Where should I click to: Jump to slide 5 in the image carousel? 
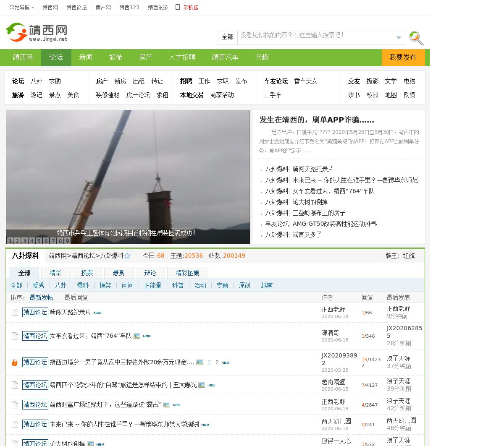point(39,241)
